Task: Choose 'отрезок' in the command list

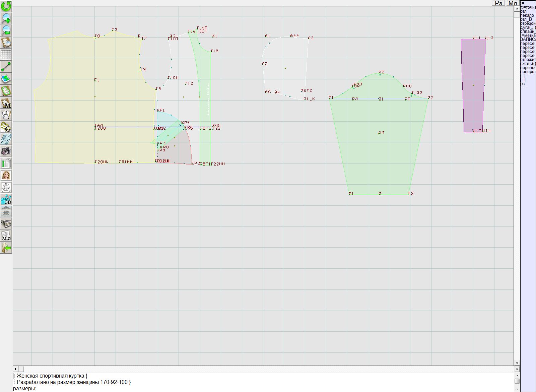Action: tap(528, 23)
